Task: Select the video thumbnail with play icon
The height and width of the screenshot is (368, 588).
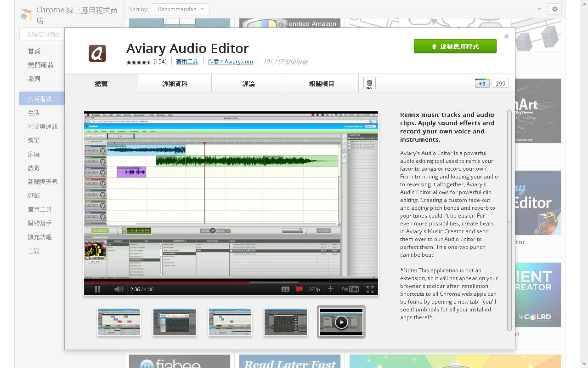Action: click(x=341, y=322)
